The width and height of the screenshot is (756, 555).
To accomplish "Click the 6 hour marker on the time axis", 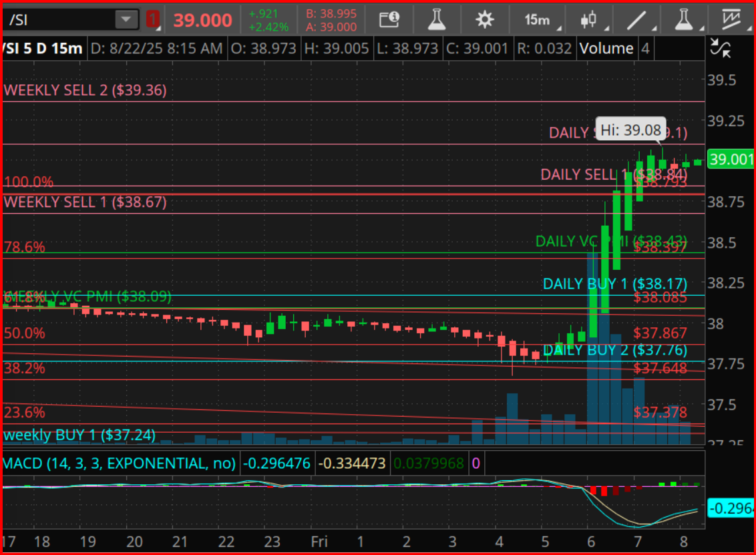I will pos(591,542).
